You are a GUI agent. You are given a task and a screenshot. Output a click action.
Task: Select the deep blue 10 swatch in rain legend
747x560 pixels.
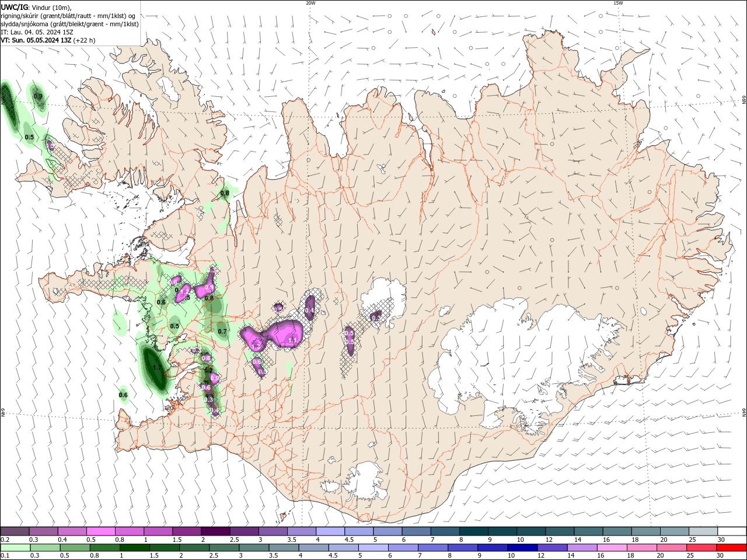coord(522,548)
